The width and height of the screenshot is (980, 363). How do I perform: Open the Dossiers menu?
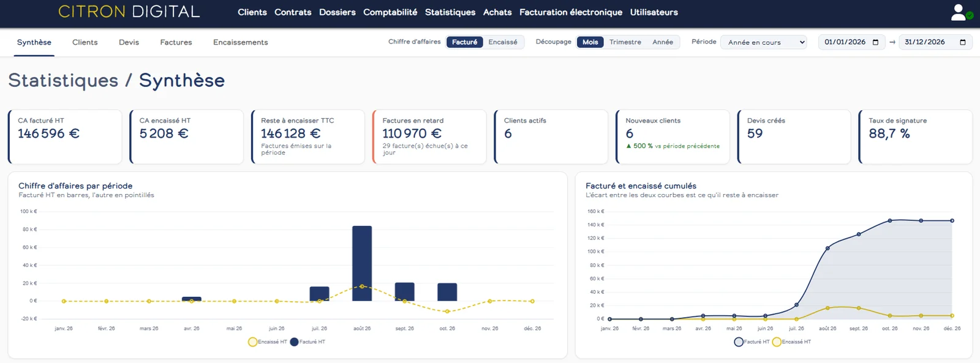[337, 12]
